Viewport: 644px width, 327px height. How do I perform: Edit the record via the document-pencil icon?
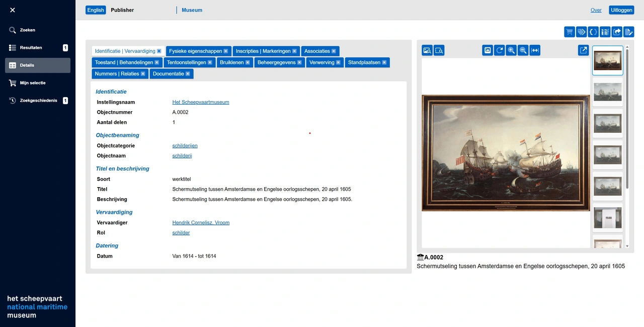click(629, 32)
